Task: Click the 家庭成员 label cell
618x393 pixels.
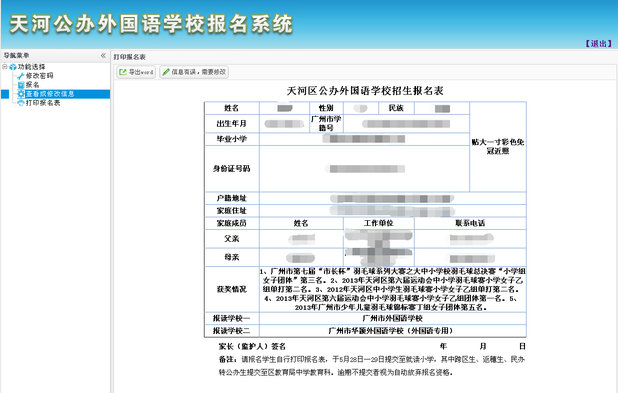Action: point(232,224)
